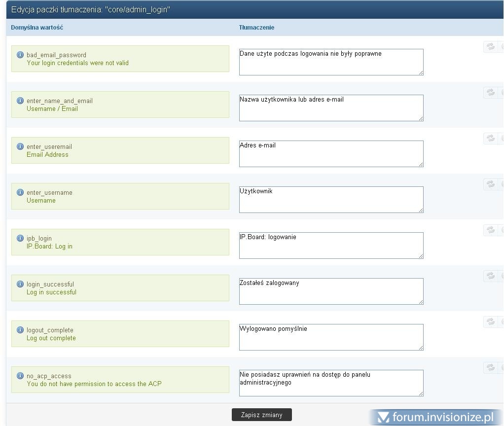Click the 'Domyślna wartość' column header
Screen dimensions: 504x426
pyautogui.click(x=37, y=28)
